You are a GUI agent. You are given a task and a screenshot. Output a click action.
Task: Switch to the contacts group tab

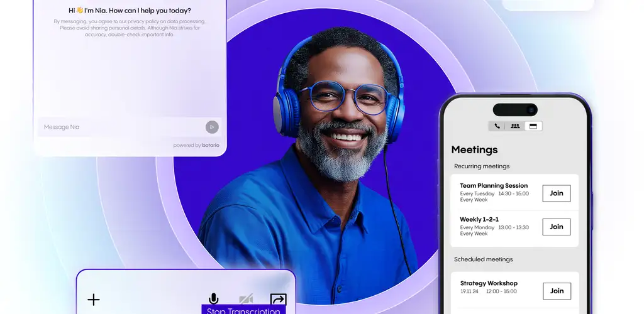pos(515,126)
